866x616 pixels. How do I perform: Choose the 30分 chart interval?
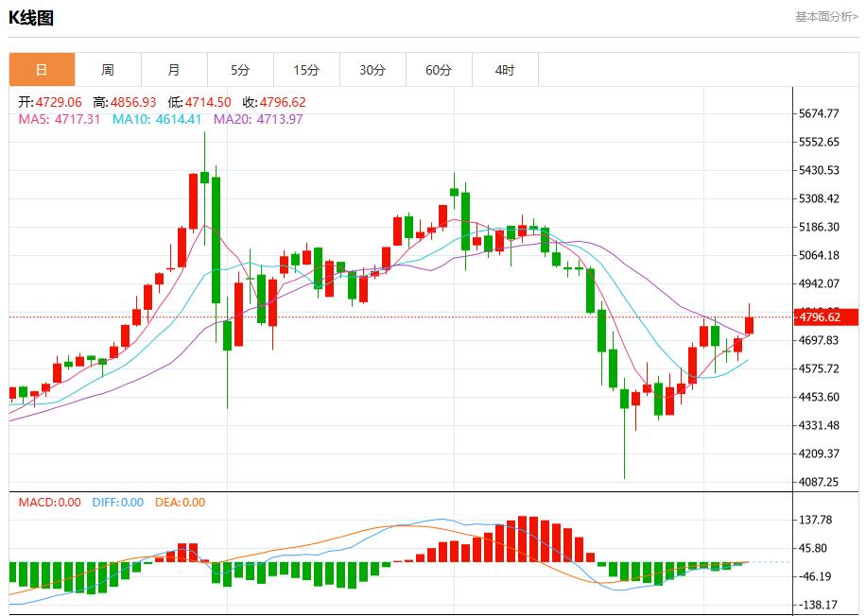[x=372, y=70]
